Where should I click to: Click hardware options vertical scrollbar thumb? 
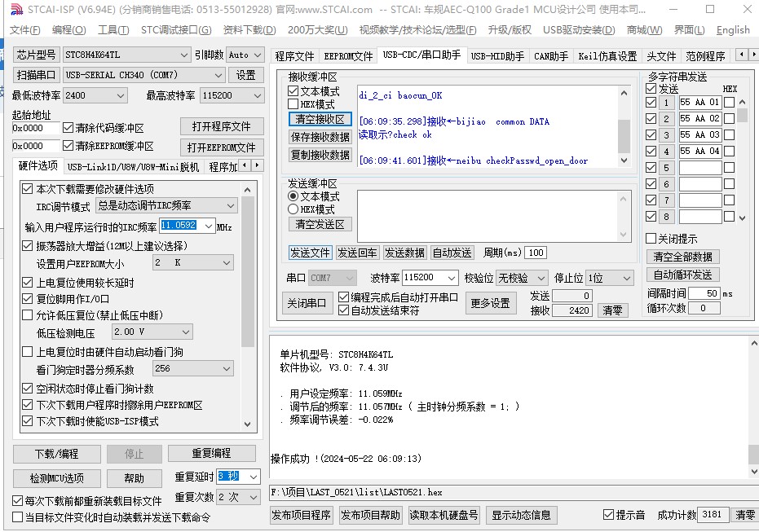tap(247, 273)
